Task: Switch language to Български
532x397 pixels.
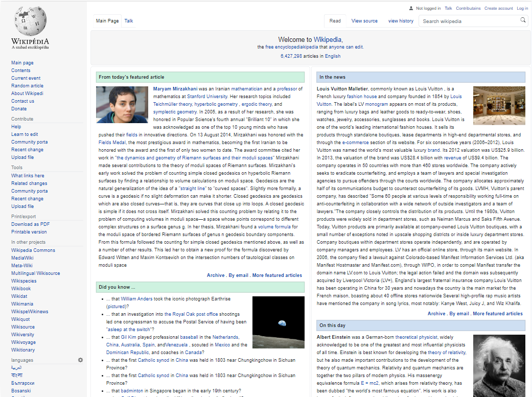Action: click(22, 383)
